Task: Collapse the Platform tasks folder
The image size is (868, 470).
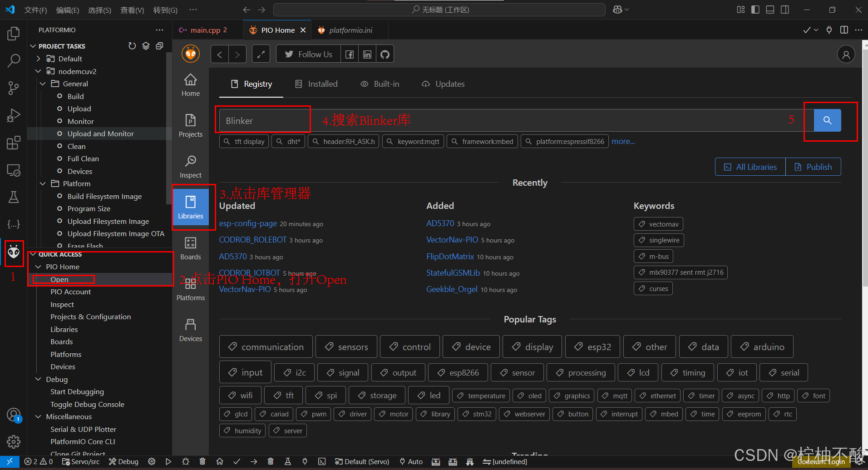Action: pyautogui.click(x=43, y=183)
